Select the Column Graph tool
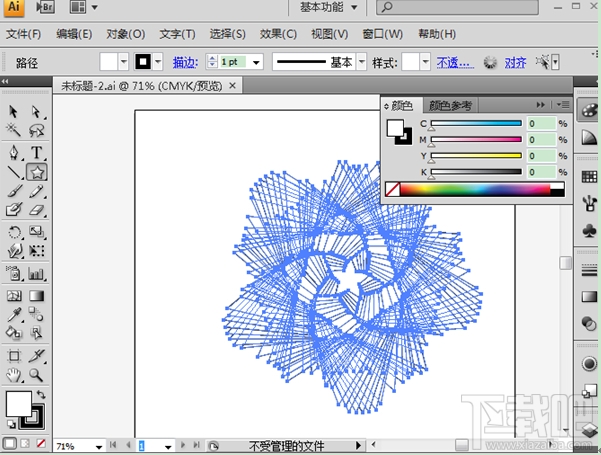Viewport: 601px width, 455px height. coord(36,274)
